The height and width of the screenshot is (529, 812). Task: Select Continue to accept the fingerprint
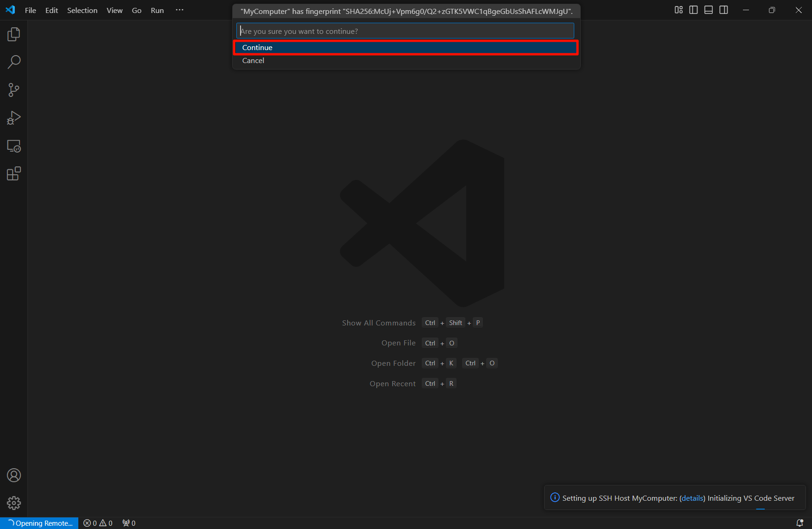(406, 47)
